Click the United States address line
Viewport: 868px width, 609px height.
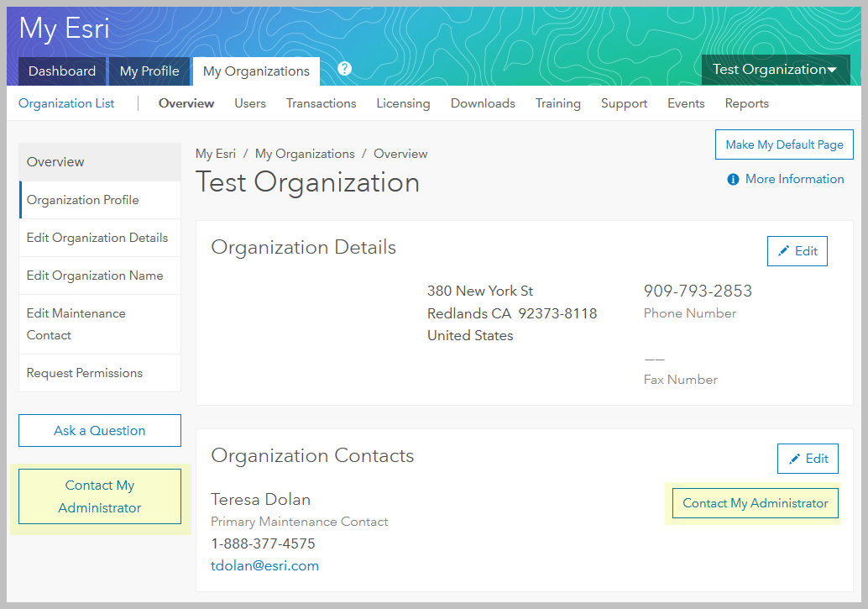(470, 336)
